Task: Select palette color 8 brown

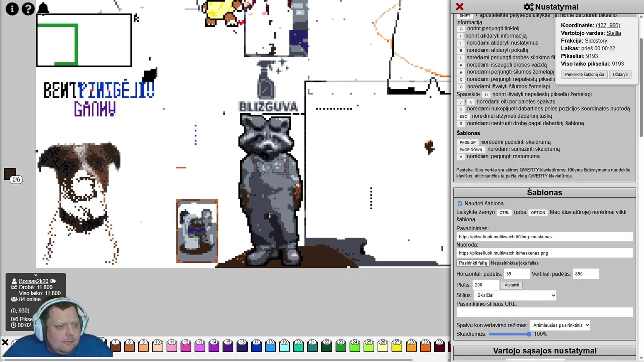Action: 129,345
